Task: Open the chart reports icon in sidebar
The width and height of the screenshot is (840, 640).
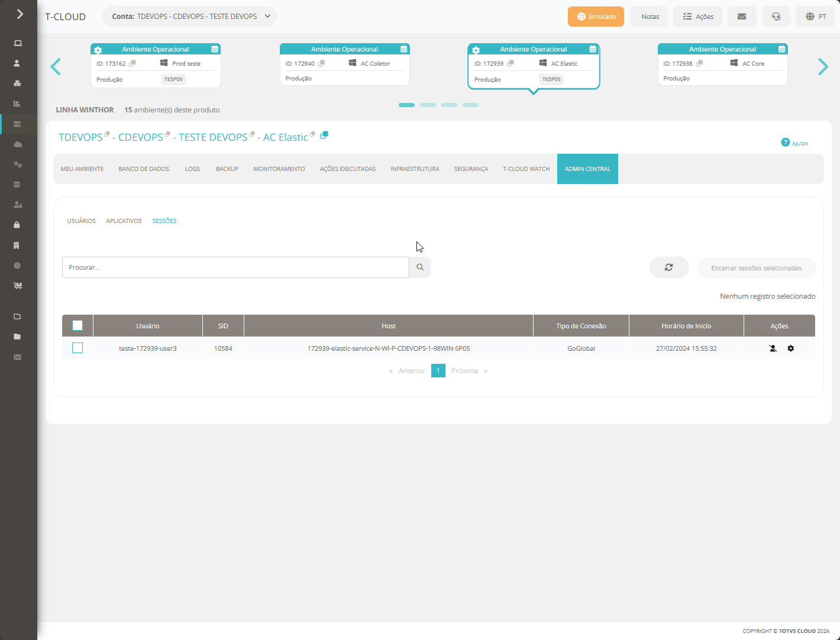Action: [x=17, y=104]
